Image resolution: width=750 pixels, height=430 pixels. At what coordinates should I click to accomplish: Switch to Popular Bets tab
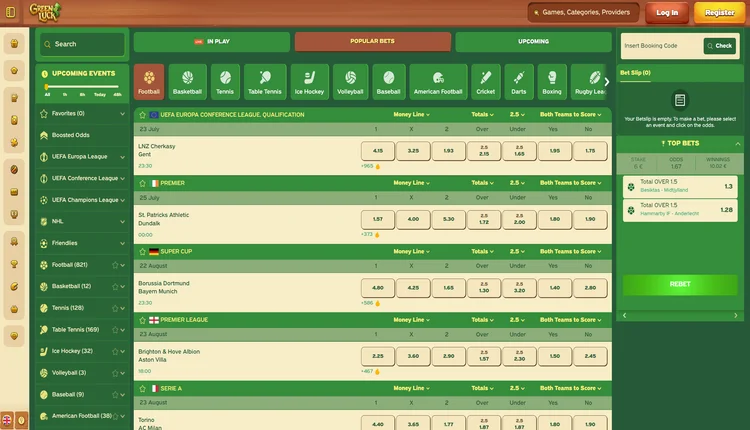(373, 41)
